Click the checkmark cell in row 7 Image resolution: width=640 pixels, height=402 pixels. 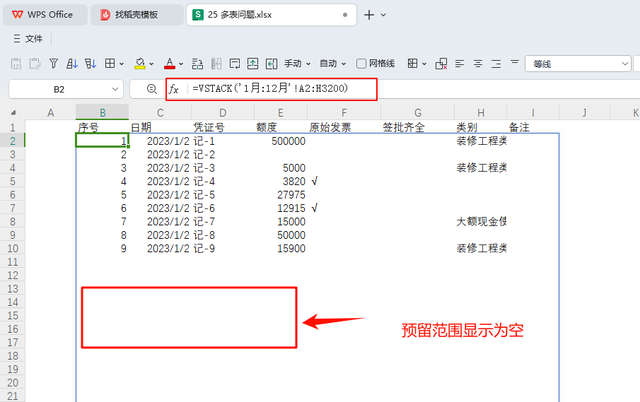[344, 208]
